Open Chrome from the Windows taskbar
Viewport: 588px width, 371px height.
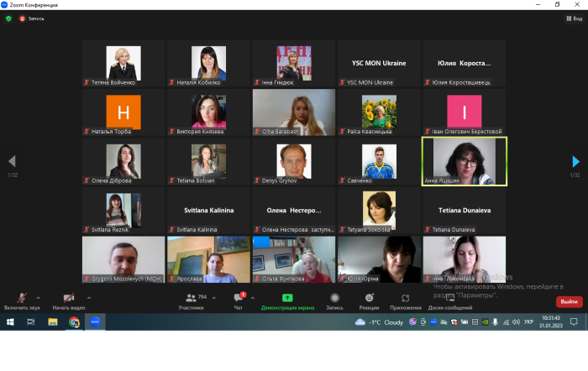coord(74,321)
